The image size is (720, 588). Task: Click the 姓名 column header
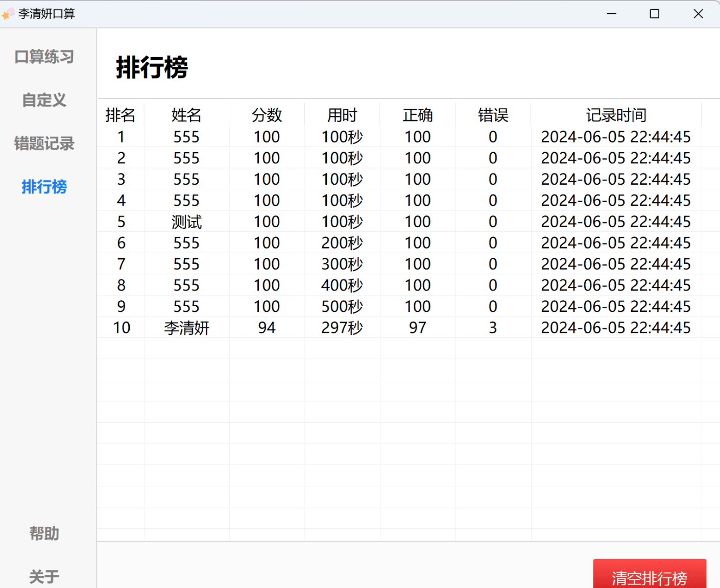pos(186,115)
